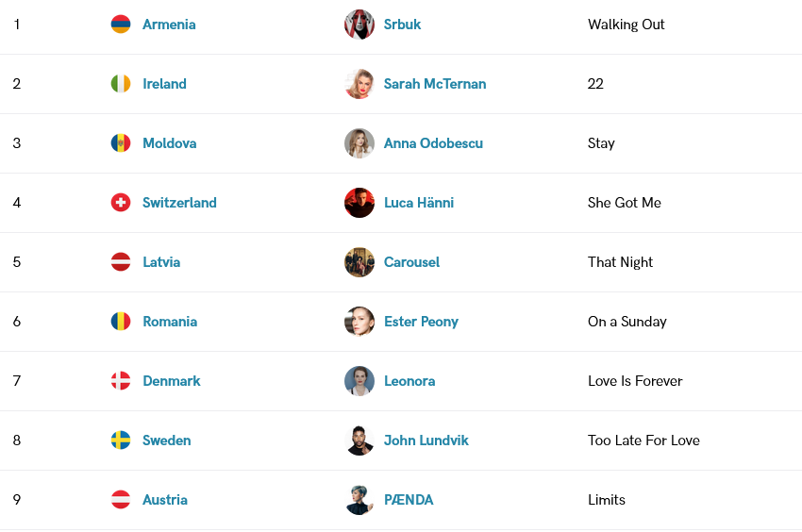The height and width of the screenshot is (532, 802).
Task: Click the Switzerland flag icon
Action: (121, 203)
